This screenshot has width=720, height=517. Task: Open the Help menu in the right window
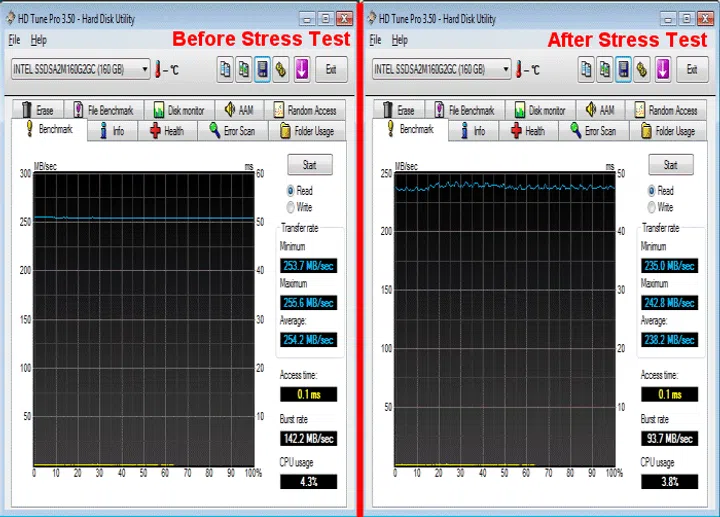[x=400, y=40]
